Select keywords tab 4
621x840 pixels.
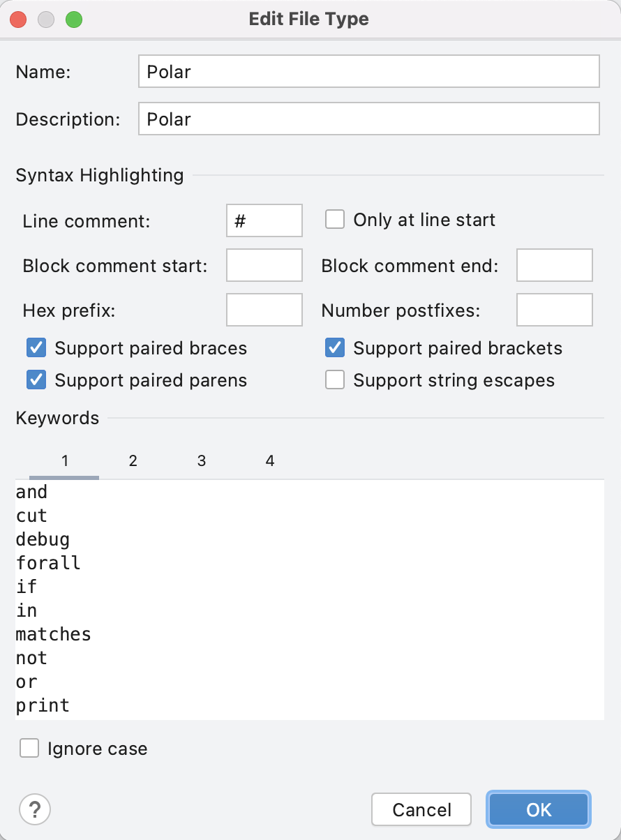pyautogui.click(x=269, y=460)
